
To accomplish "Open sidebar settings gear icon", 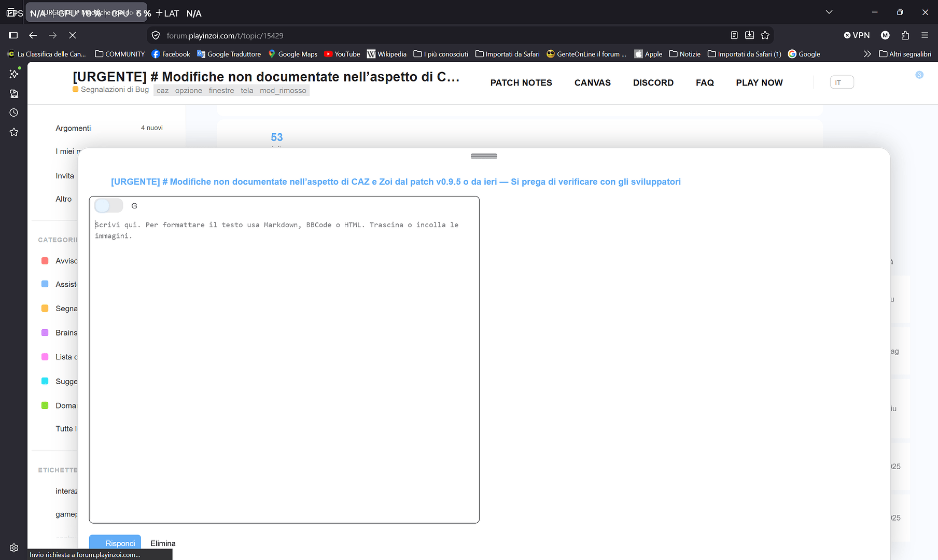I will click(14, 548).
